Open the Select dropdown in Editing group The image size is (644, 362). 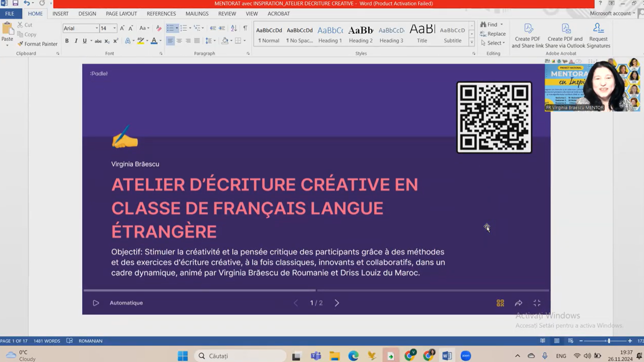[x=493, y=43]
